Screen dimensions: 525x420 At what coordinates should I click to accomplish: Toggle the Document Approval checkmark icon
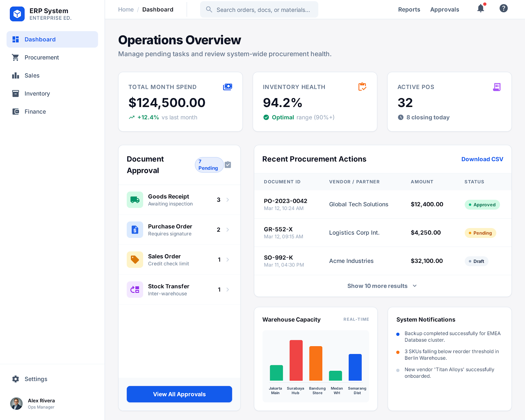click(x=228, y=165)
